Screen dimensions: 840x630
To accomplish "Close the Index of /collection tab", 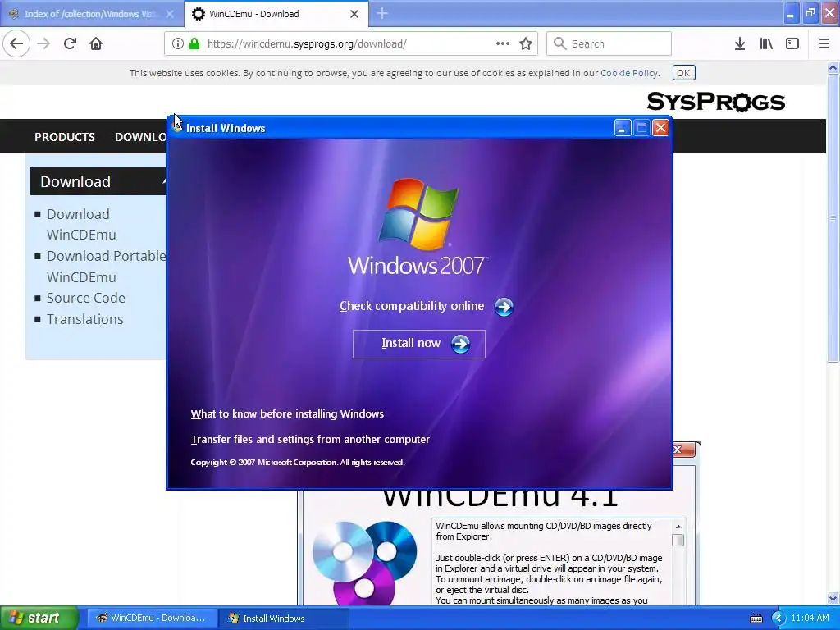I will point(170,14).
